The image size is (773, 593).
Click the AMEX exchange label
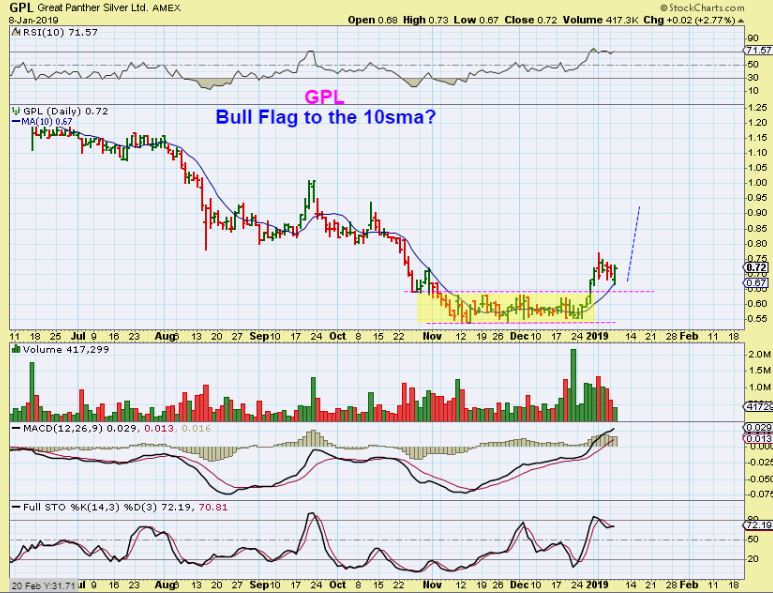pos(166,8)
